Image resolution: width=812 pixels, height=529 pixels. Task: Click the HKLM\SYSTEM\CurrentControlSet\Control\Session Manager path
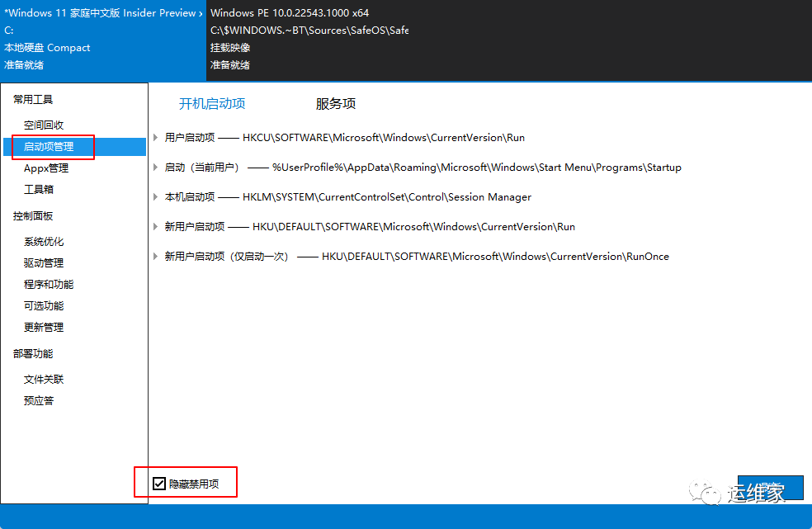coord(387,197)
